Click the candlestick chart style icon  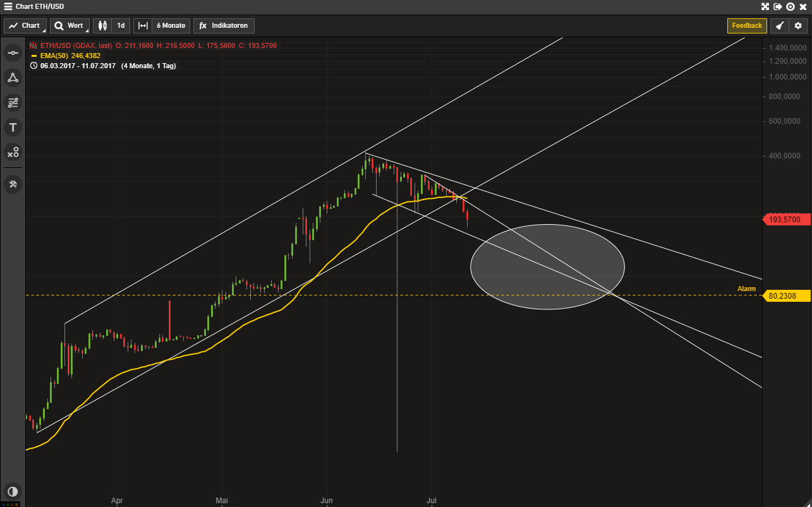coord(102,26)
